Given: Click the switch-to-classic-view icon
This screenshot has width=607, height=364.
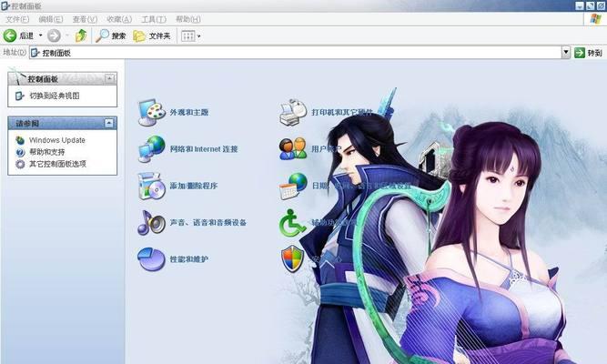Looking at the screenshot, I should coord(20,96).
